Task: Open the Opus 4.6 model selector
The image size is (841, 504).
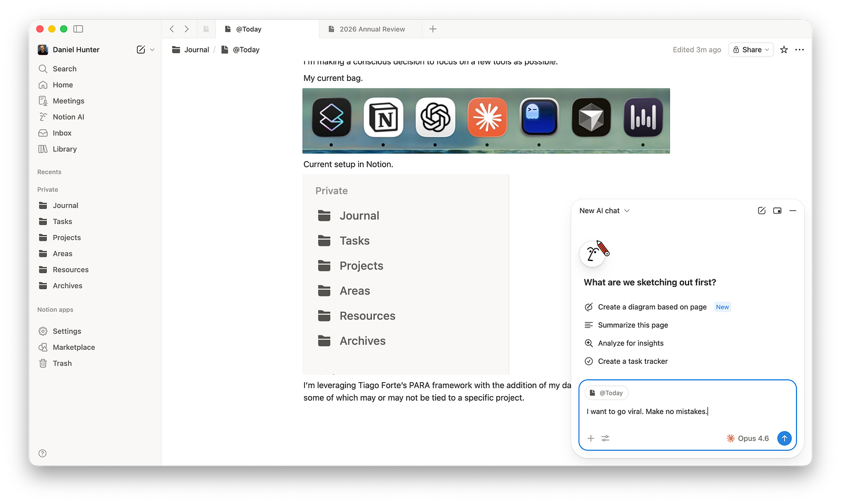Action: point(747,439)
